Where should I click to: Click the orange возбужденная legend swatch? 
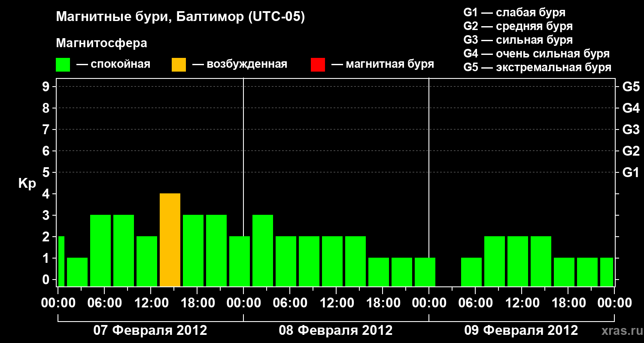coord(179,65)
